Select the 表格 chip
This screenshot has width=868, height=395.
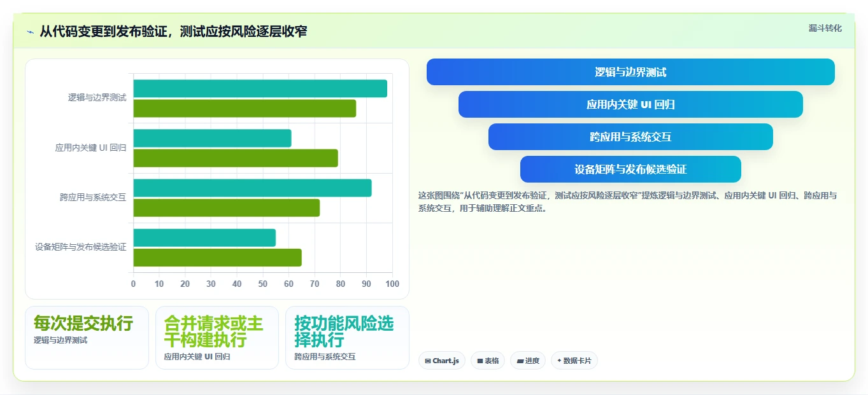488,361
